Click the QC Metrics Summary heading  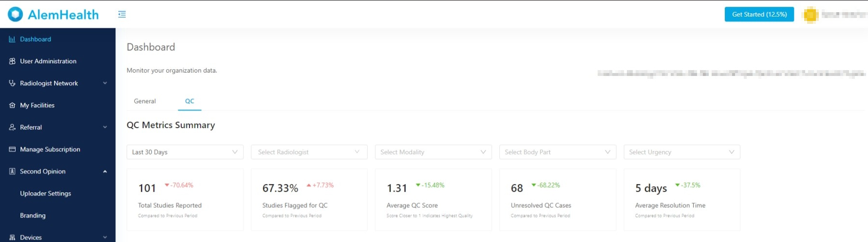[x=170, y=125]
